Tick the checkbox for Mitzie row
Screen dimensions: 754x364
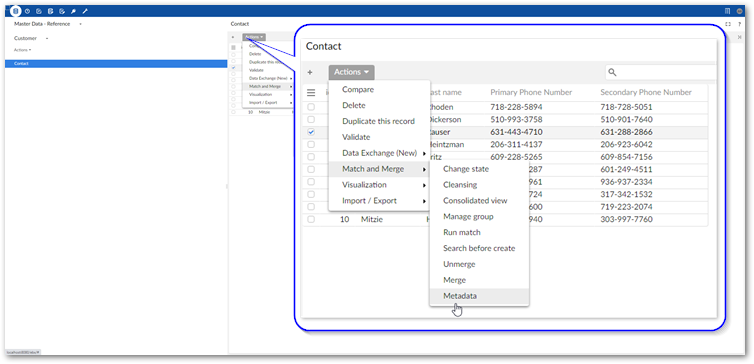pyautogui.click(x=311, y=219)
